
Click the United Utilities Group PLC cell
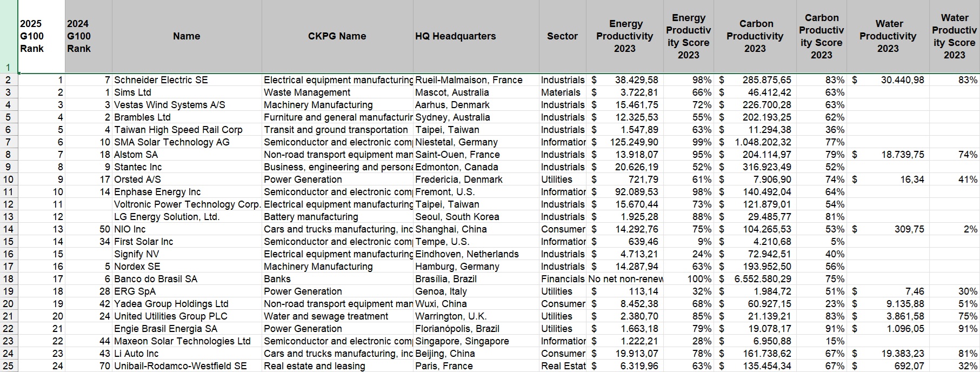tap(187, 316)
